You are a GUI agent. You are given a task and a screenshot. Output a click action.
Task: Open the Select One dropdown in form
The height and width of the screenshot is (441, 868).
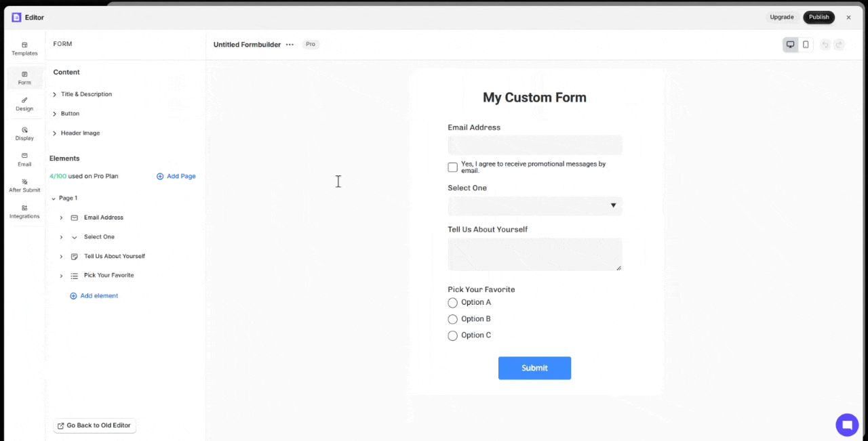tap(535, 206)
